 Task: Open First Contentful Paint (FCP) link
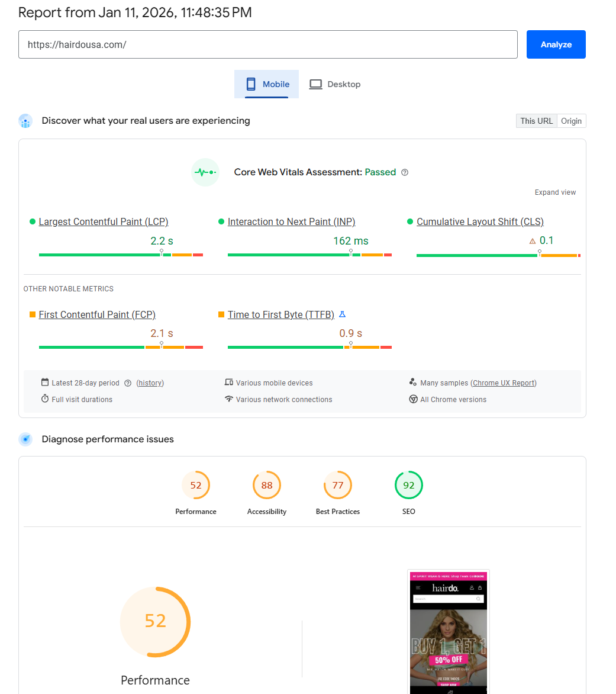coord(97,314)
